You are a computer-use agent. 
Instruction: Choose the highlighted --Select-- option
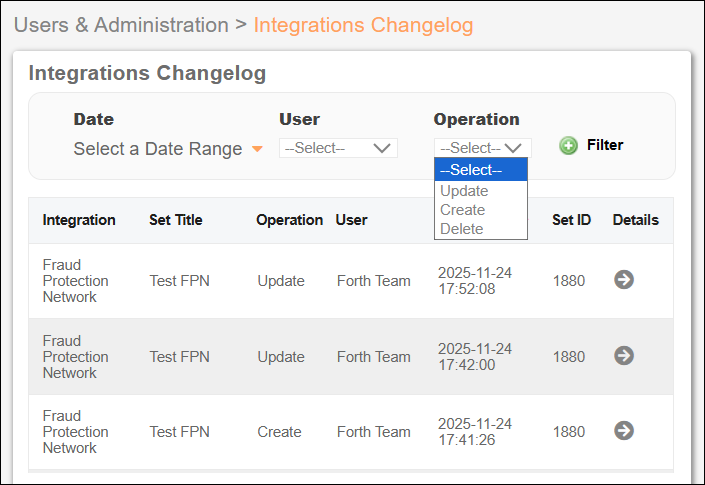coord(481,170)
